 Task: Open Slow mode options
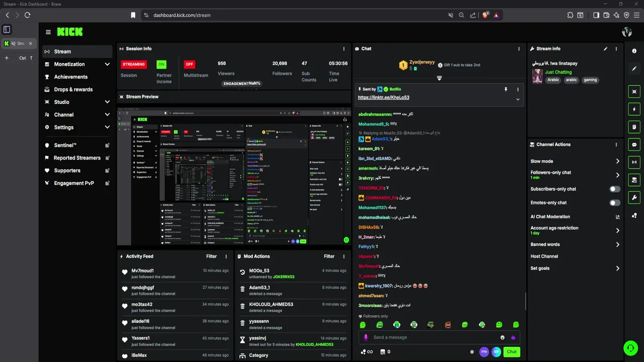[575, 161]
